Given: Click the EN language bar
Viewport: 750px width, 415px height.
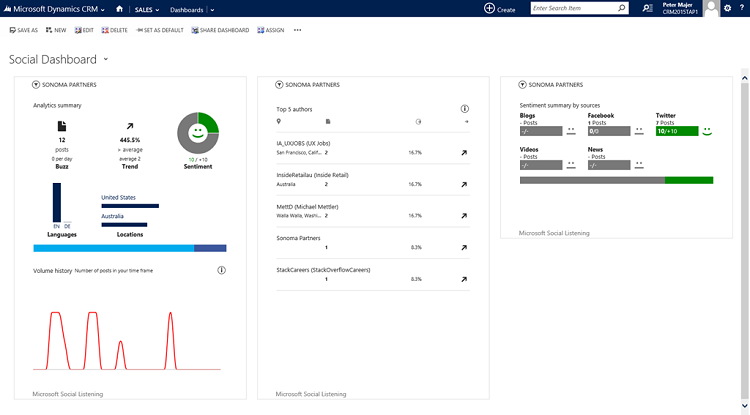Looking at the screenshot, I should (x=57, y=202).
